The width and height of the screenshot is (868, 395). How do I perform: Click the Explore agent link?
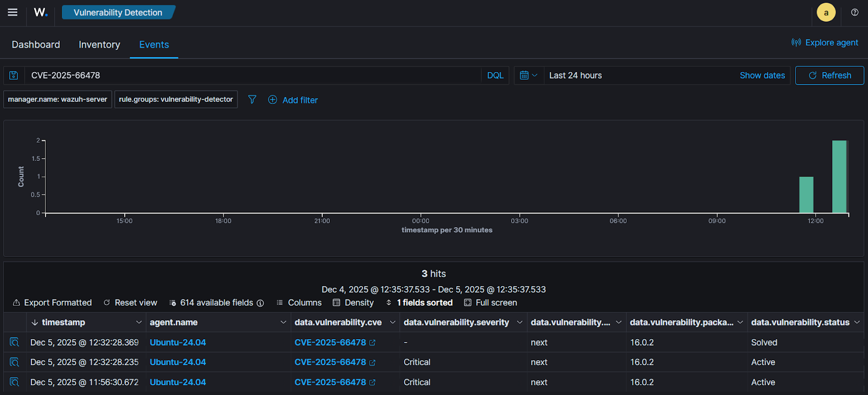pos(832,42)
